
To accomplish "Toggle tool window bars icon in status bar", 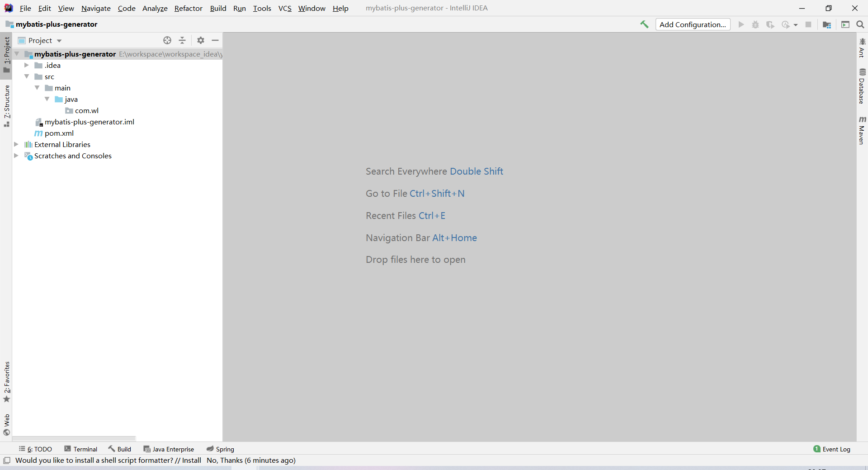I will click(7, 461).
